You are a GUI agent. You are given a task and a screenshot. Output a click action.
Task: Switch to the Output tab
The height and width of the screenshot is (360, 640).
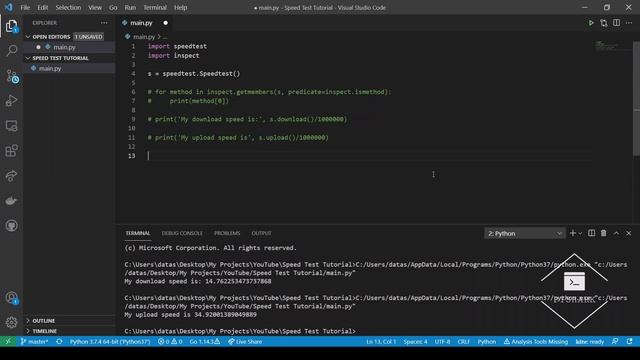[x=261, y=233]
